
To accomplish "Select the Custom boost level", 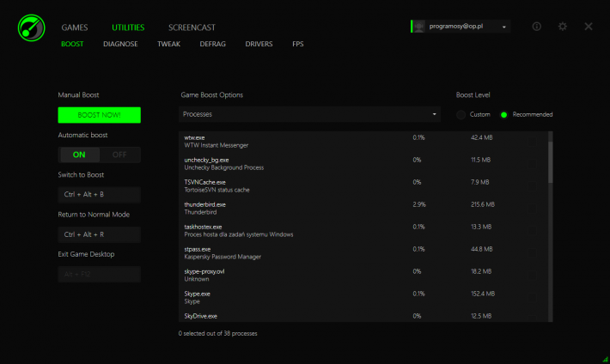I will coord(461,115).
